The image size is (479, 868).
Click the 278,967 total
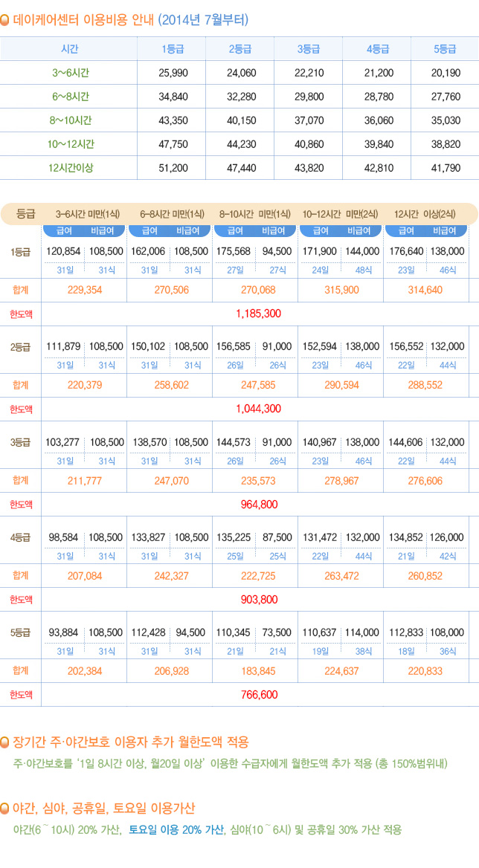point(341,481)
